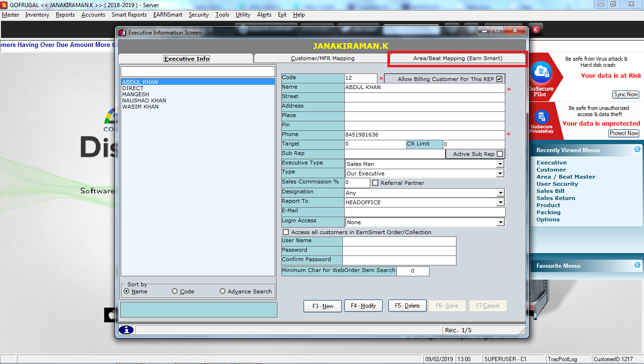Screen dimensions: 644x364
Task: Click the Phone number field
Action: click(x=425, y=135)
